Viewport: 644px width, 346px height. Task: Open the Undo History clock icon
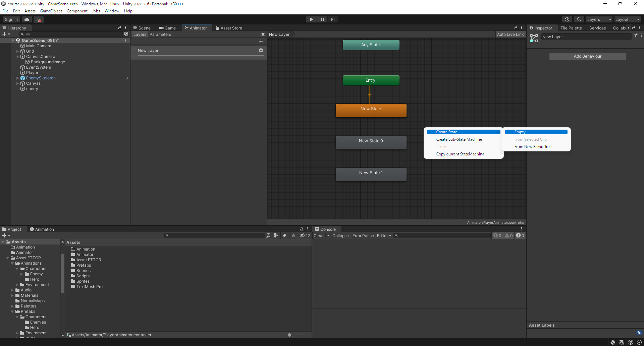(567, 19)
